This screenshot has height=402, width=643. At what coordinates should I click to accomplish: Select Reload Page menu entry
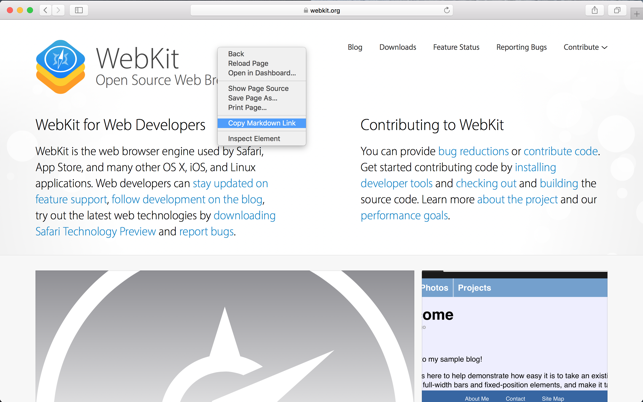262,63
